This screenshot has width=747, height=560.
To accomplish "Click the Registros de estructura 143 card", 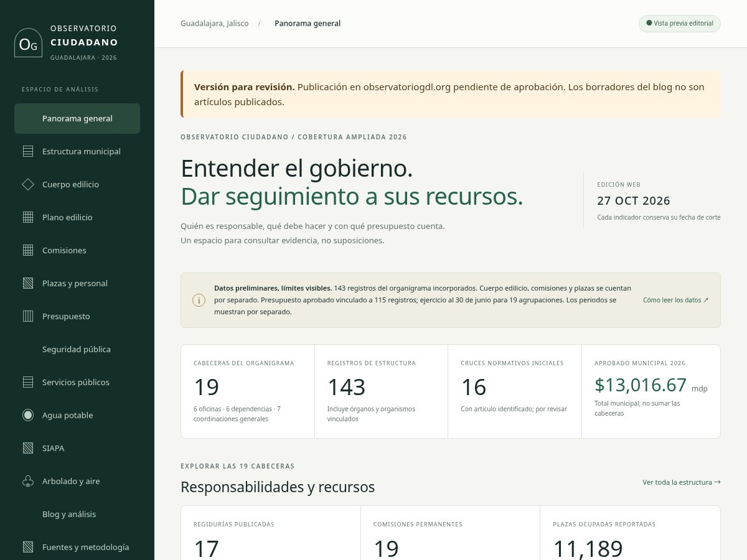I will coord(382,391).
